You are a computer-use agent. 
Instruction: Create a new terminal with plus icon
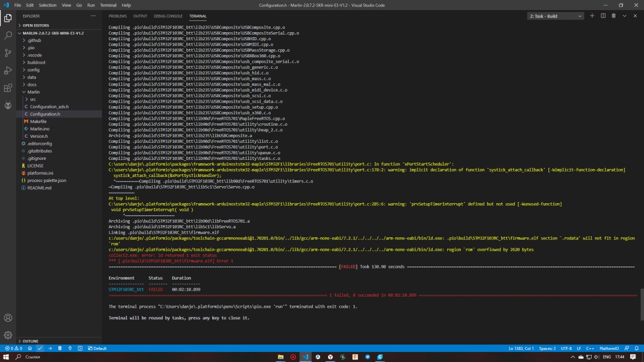coord(592,16)
